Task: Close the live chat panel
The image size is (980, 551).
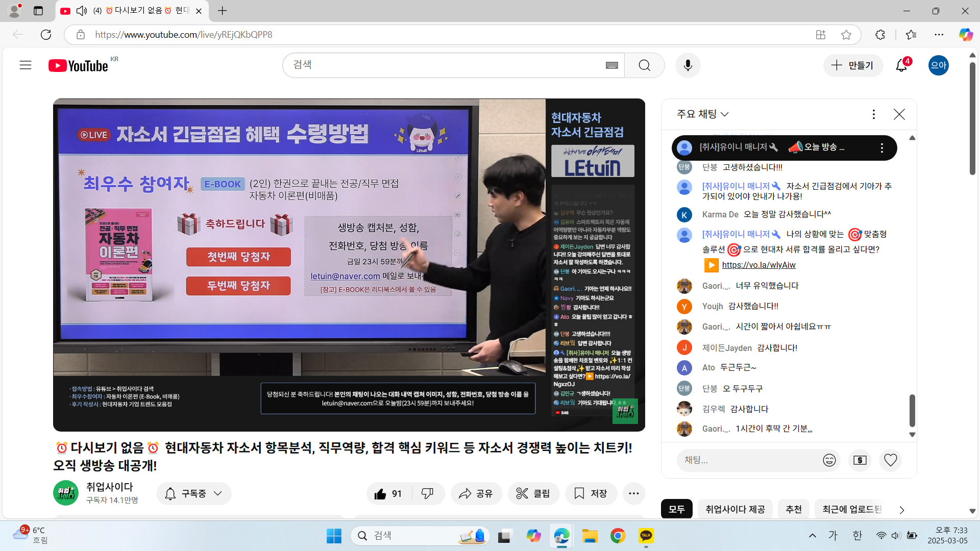Action: coord(899,114)
